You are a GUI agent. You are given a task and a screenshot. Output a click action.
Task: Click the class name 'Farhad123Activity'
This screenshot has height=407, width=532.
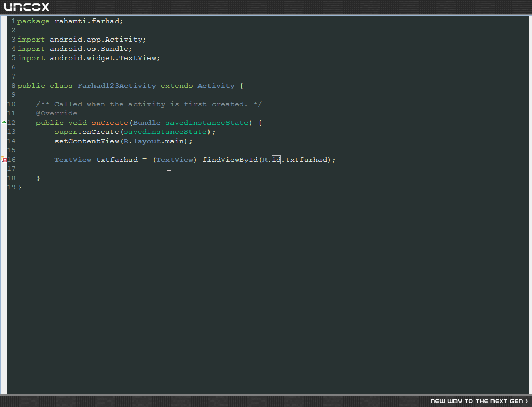tap(117, 86)
